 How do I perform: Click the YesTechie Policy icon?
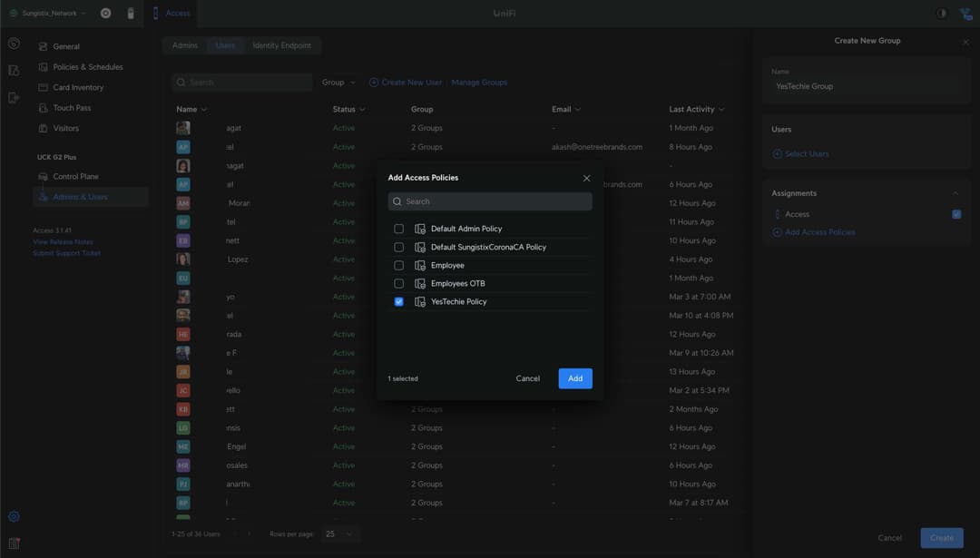point(420,302)
